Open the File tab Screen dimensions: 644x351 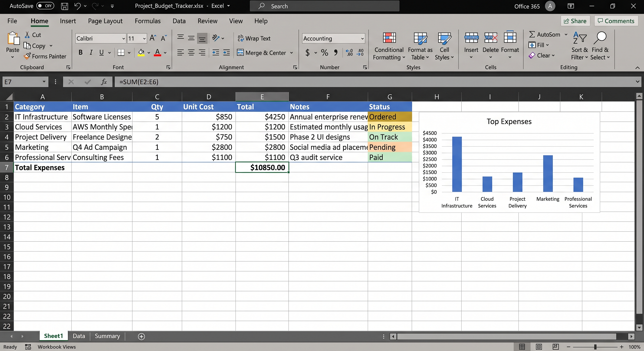[12, 21]
